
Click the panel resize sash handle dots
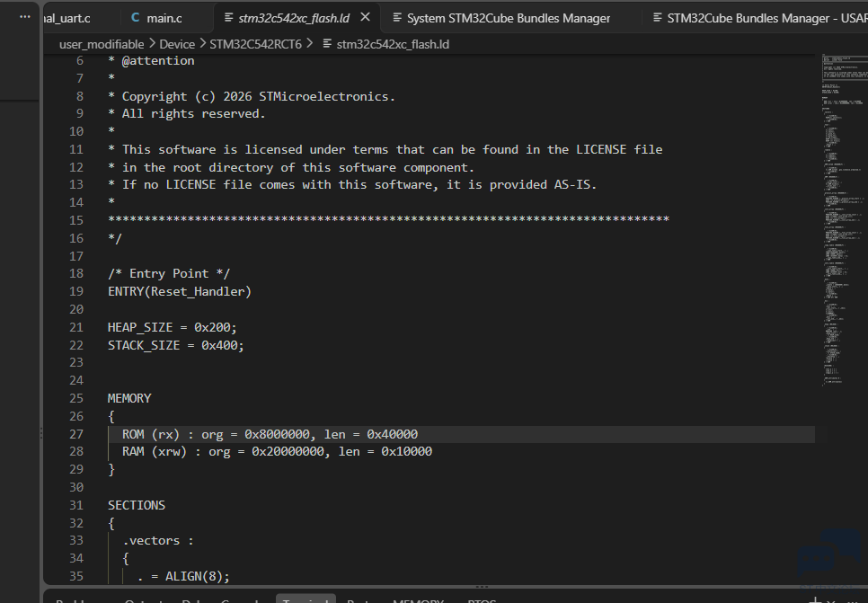[x=482, y=587]
